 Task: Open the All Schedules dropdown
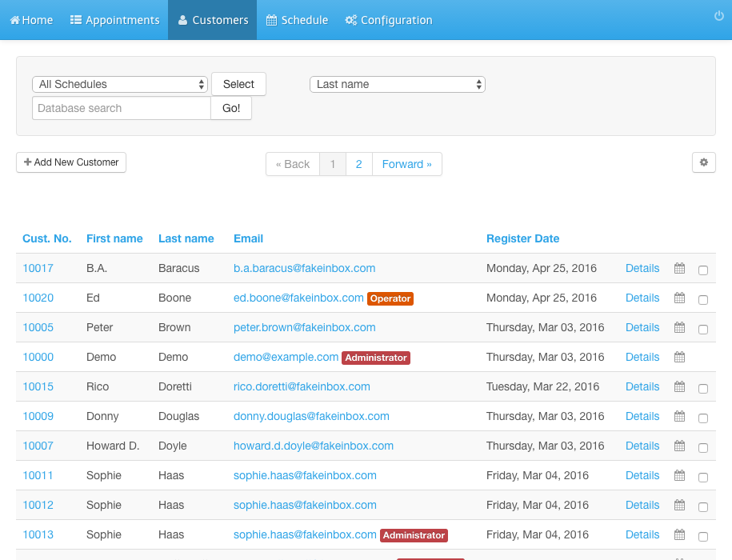pyautogui.click(x=120, y=85)
